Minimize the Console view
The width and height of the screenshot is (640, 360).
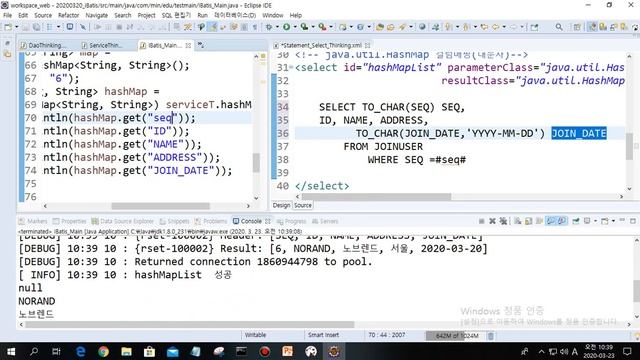pos(622,220)
